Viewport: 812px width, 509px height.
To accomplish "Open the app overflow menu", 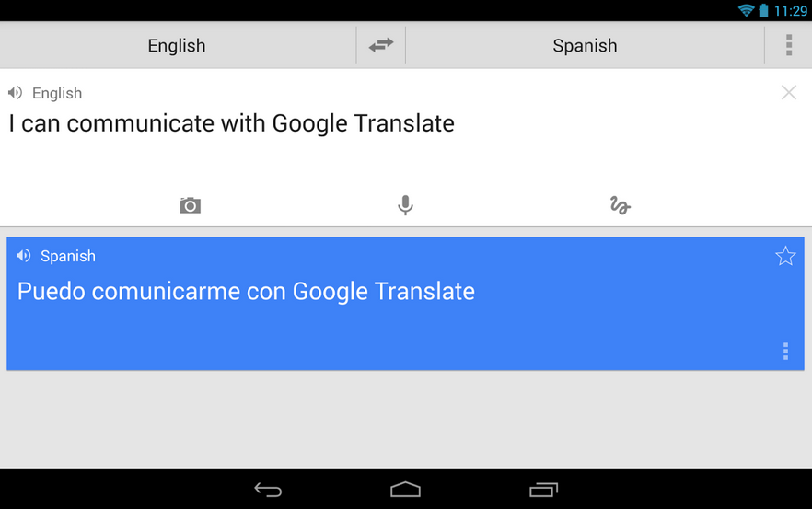I will click(788, 45).
